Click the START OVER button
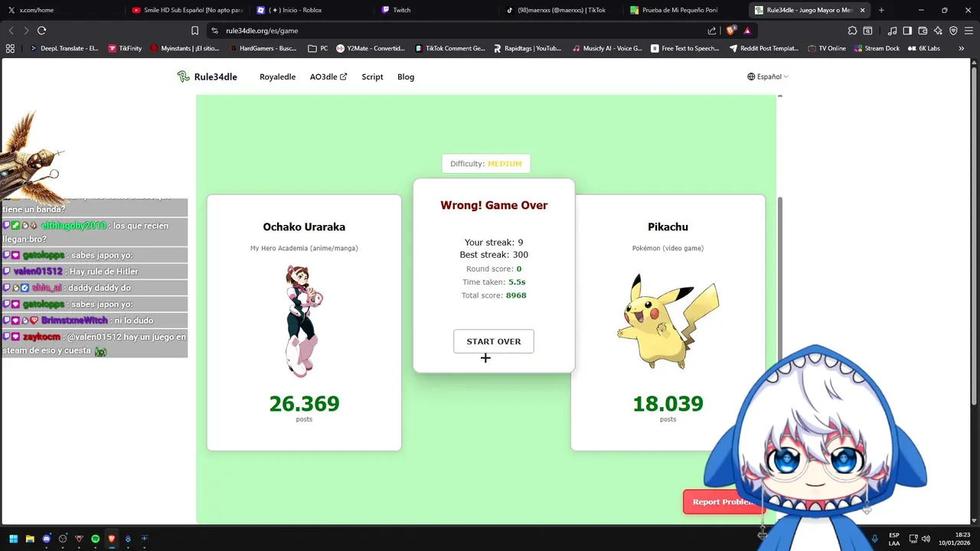 (x=493, y=341)
